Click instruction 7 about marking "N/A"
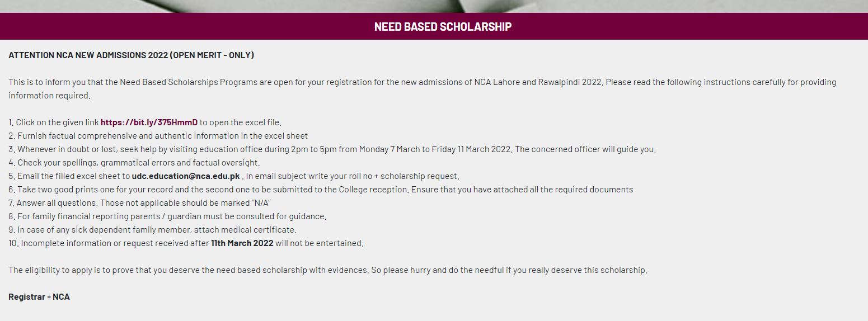This screenshot has height=321, width=868. click(x=140, y=202)
